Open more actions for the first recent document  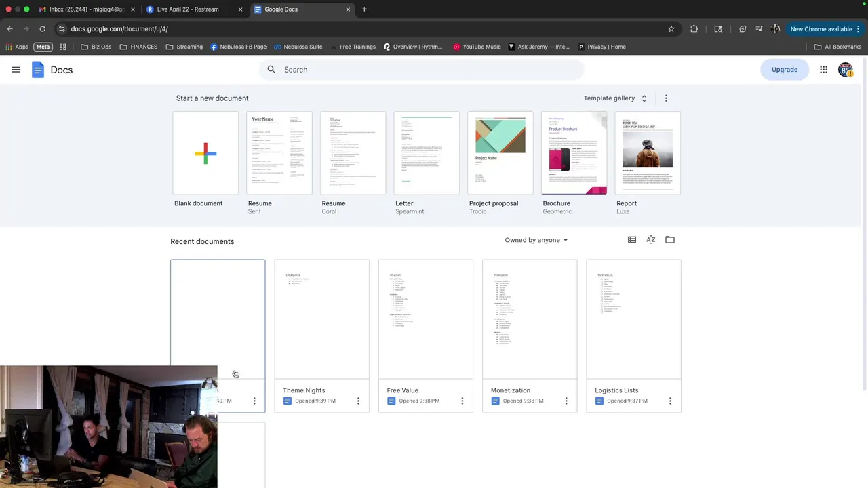(254, 401)
